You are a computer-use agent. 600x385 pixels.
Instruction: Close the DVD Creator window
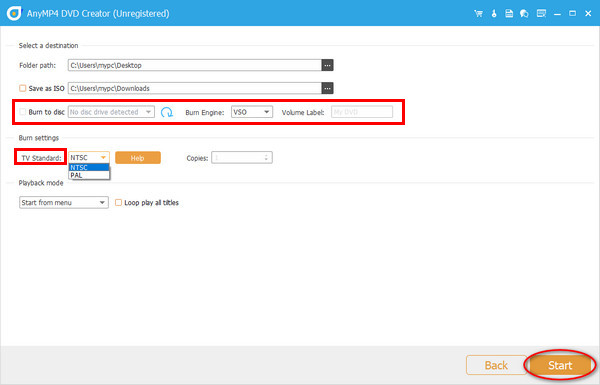[588, 14]
